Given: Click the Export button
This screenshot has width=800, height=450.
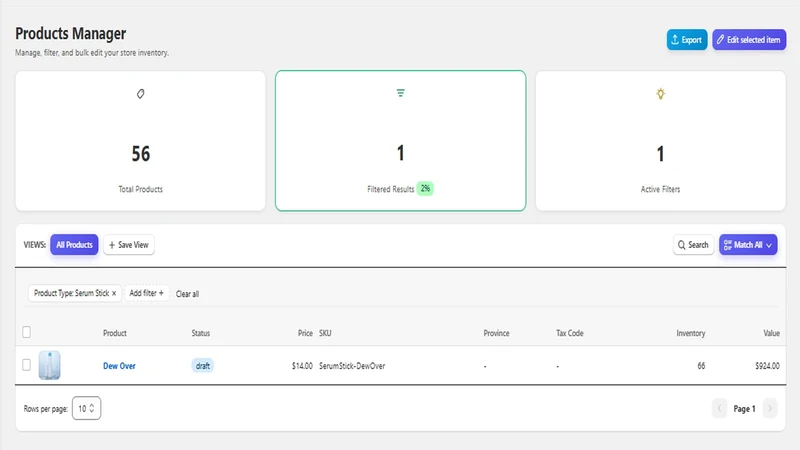Looking at the screenshot, I should (687, 40).
